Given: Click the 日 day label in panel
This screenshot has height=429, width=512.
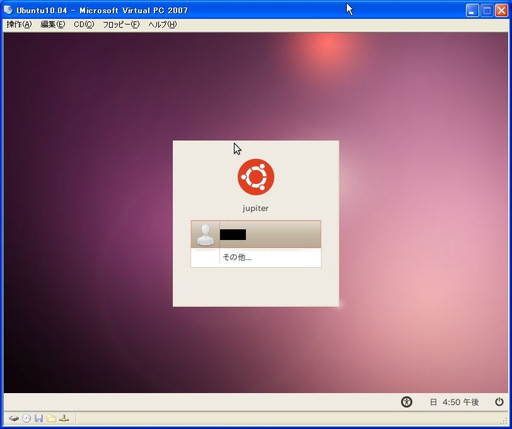Looking at the screenshot, I should (433, 402).
